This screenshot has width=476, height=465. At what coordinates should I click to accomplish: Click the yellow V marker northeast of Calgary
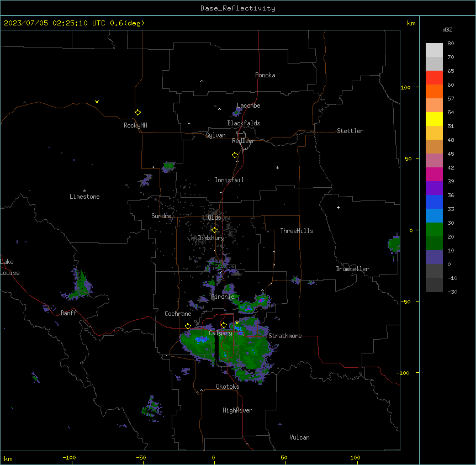pyautogui.click(x=237, y=323)
